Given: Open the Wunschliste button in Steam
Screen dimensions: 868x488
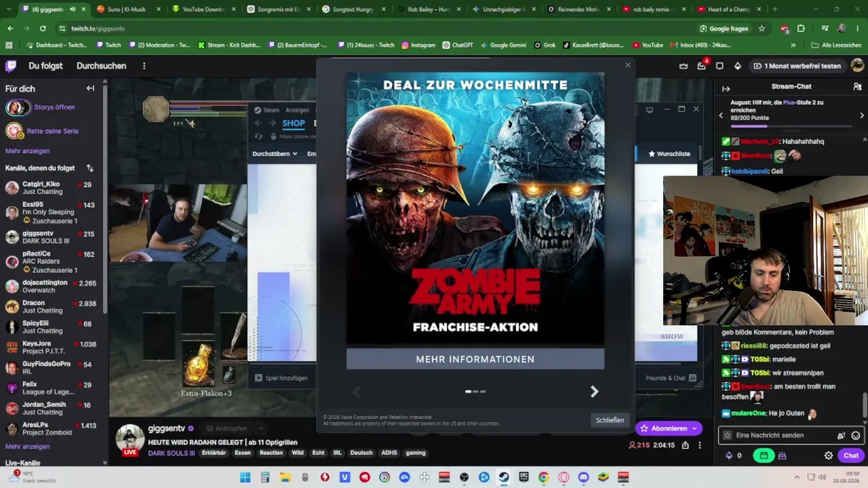Looking at the screenshot, I should [669, 154].
